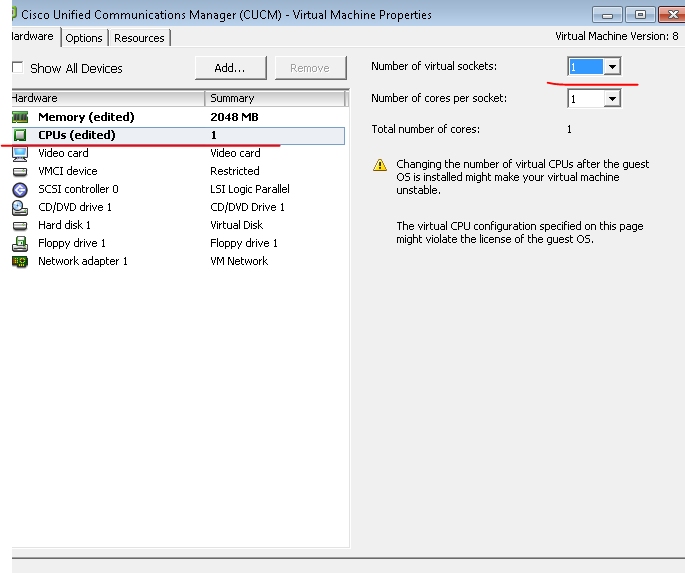Click the Add... button
Viewport: 685px width, 573px height.
pos(230,68)
